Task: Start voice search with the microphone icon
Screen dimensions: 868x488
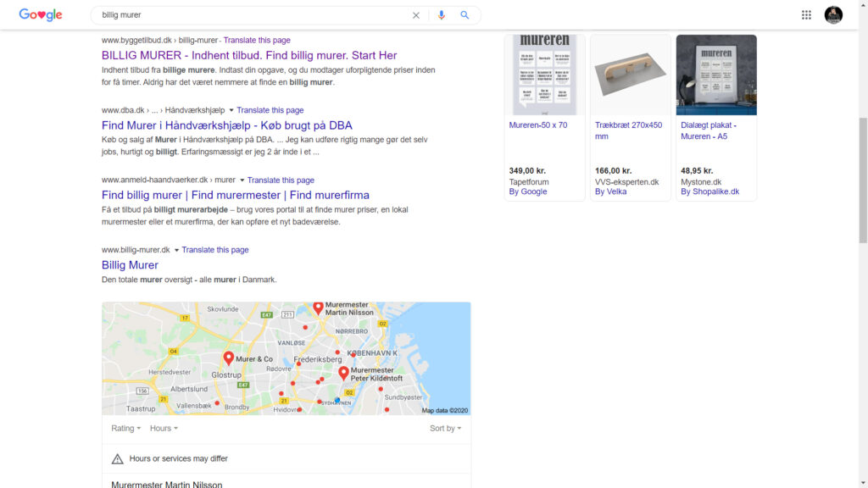Action: coord(441,15)
